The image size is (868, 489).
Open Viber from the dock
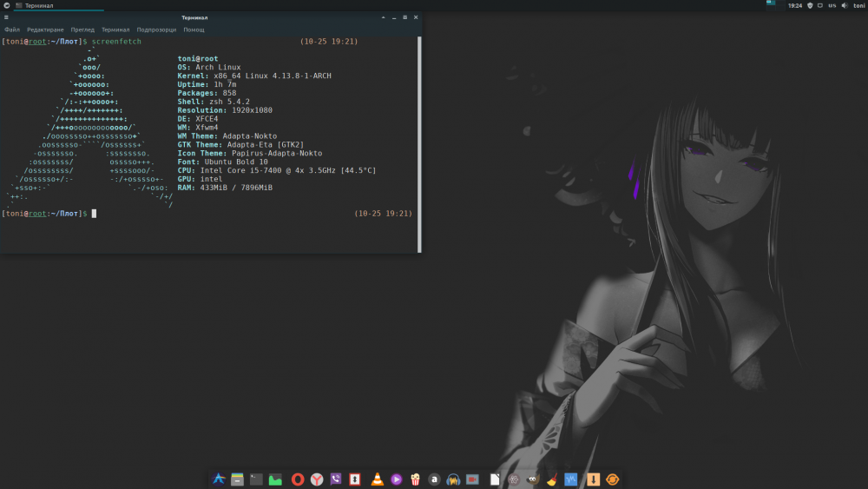click(336, 479)
